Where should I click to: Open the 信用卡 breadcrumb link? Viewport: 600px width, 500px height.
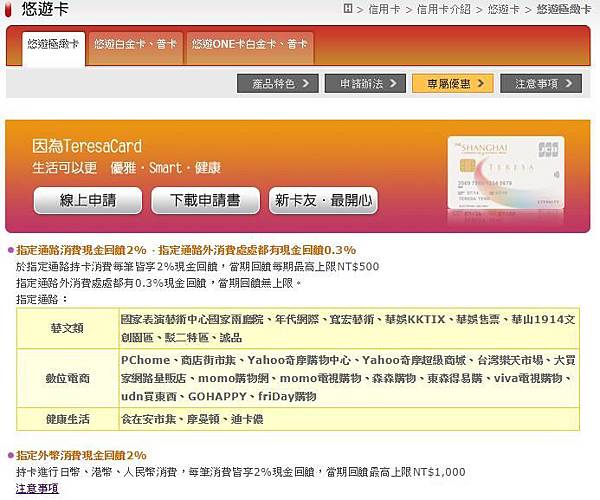click(383, 9)
